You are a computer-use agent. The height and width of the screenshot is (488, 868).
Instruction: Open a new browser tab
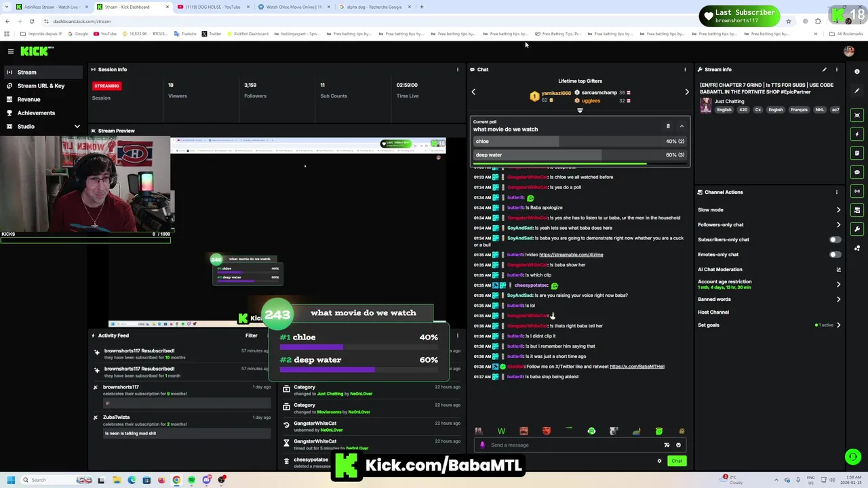click(x=421, y=7)
